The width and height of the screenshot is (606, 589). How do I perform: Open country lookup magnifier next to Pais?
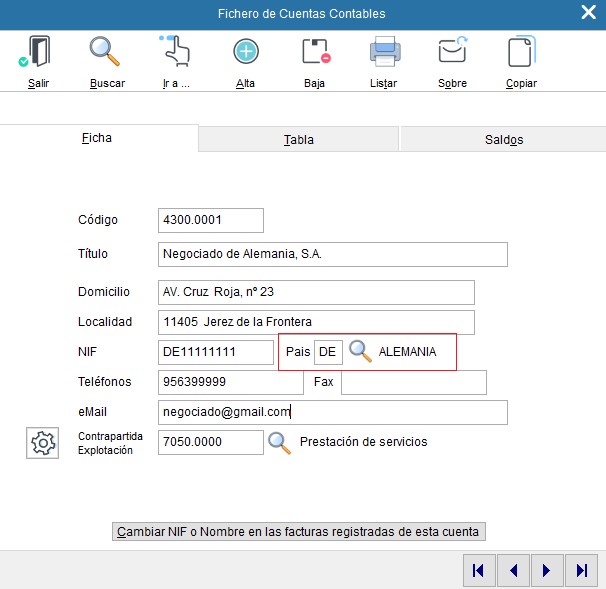(360, 352)
